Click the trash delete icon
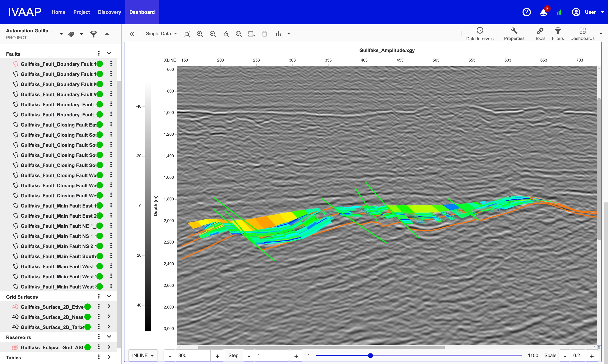The height and width of the screenshot is (364, 608). pos(264,34)
